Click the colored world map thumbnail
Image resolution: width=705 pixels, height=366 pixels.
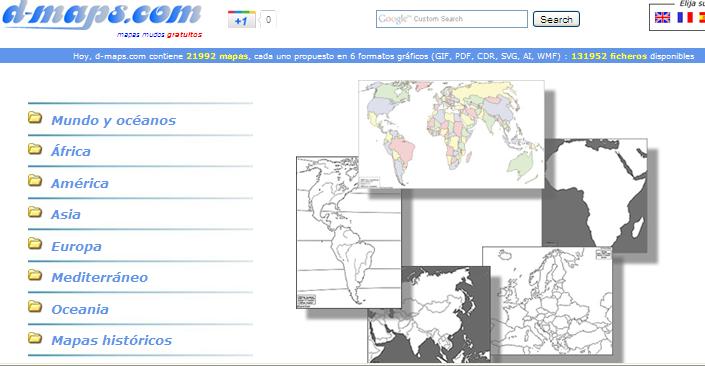pyautogui.click(x=451, y=134)
